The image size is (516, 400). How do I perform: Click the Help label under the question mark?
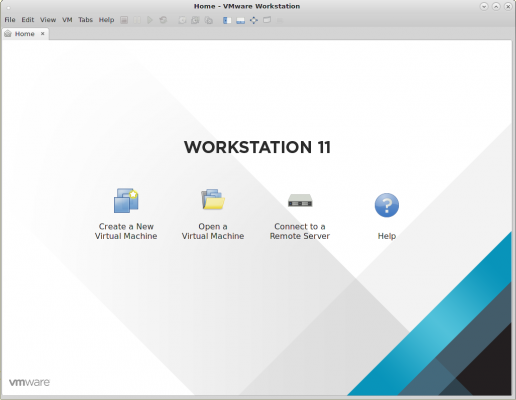[387, 236]
